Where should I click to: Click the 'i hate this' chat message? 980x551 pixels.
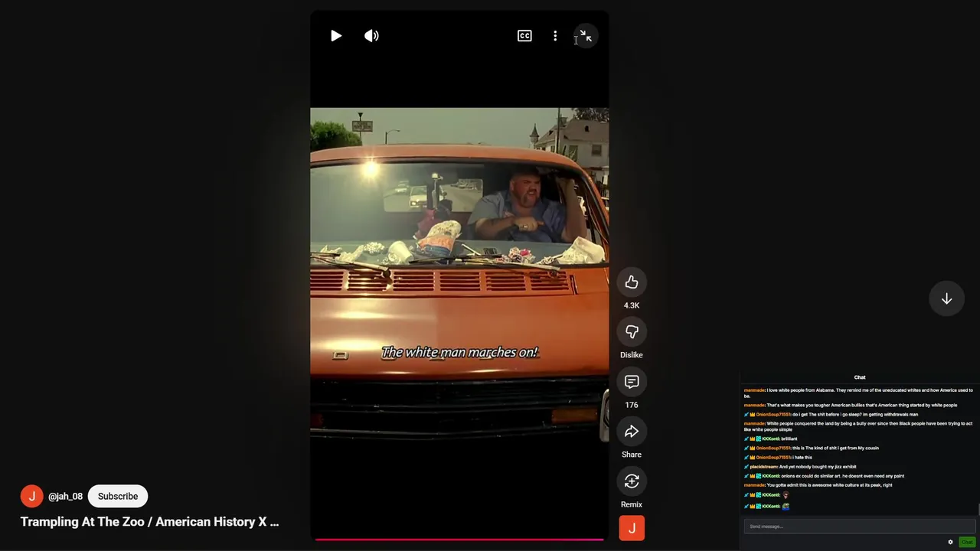click(802, 458)
